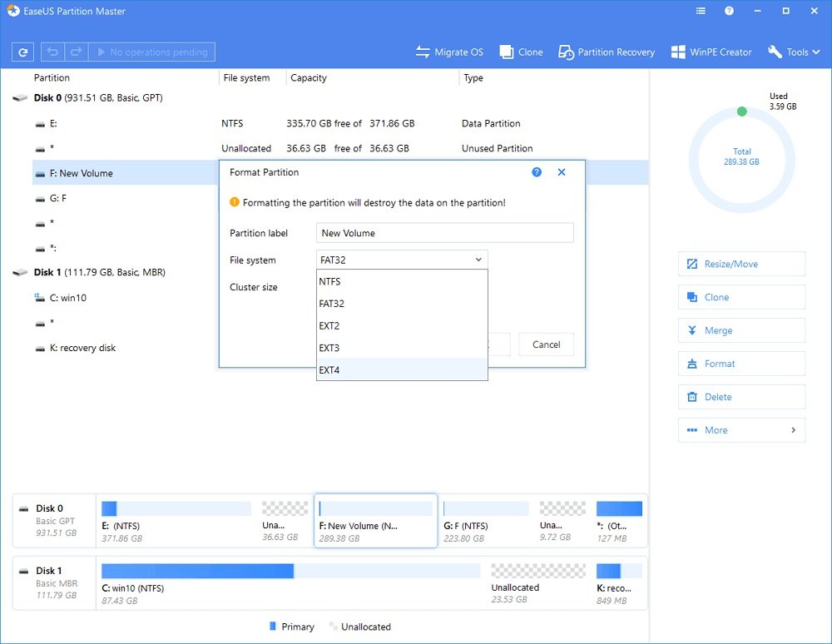The height and width of the screenshot is (644, 832).
Task: Choose EXT2 from file system list
Action: [x=402, y=325]
